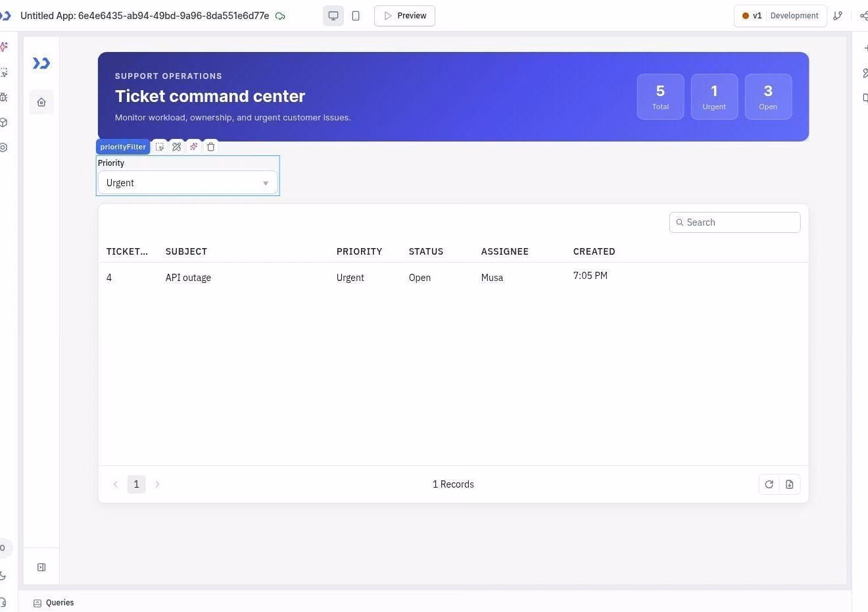Switch to mobile layout view
The image size is (868, 612).
click(356, 16)
